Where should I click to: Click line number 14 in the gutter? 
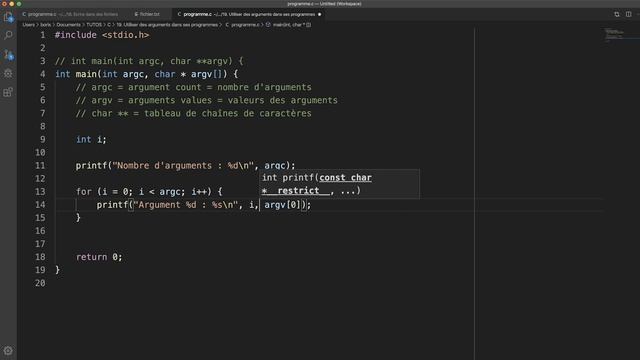(x=40, y=205)
